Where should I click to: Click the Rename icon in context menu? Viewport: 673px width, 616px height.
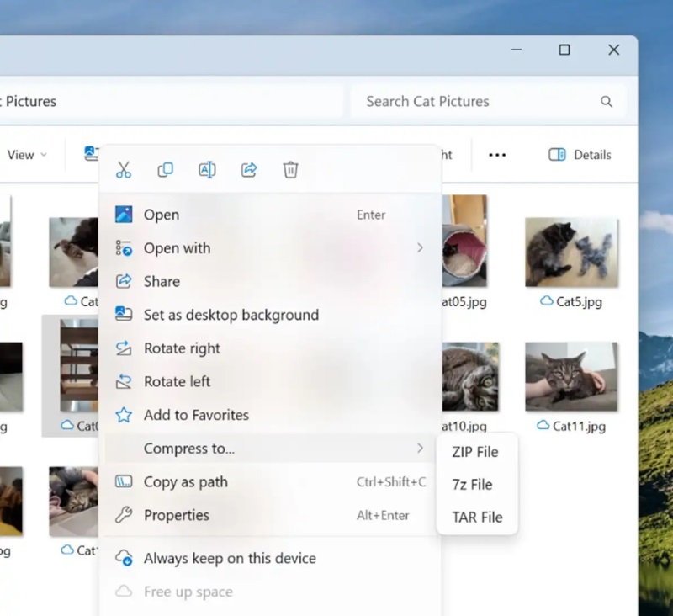click(x=207, y=170)
